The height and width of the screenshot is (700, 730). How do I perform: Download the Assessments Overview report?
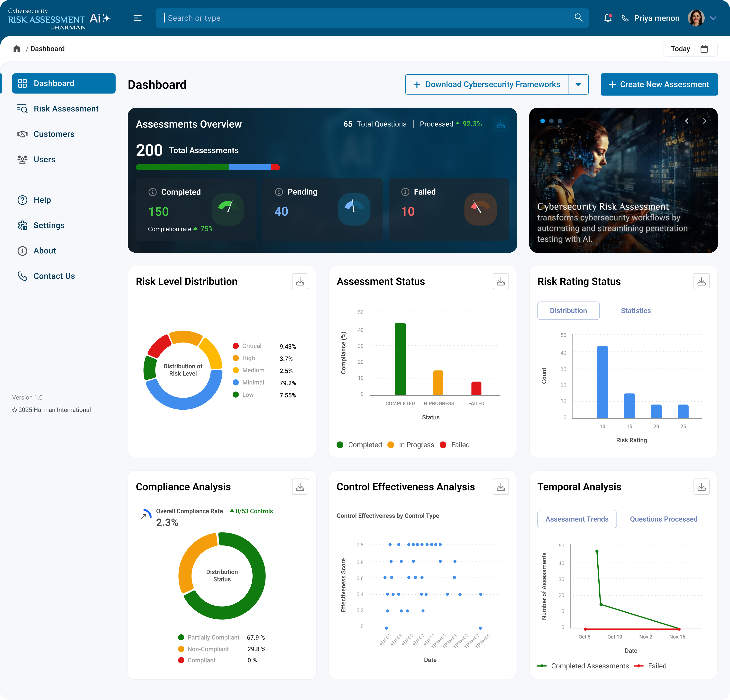501,124
